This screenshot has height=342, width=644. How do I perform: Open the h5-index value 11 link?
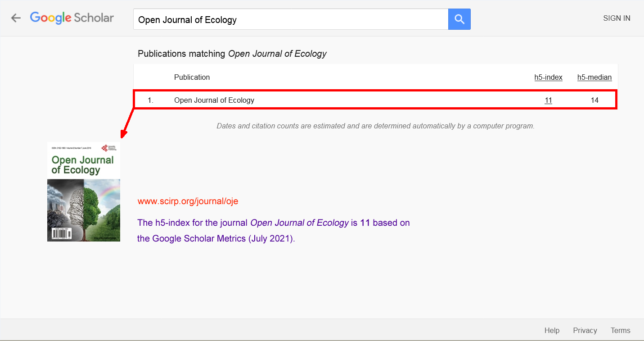tap(548, 100)
